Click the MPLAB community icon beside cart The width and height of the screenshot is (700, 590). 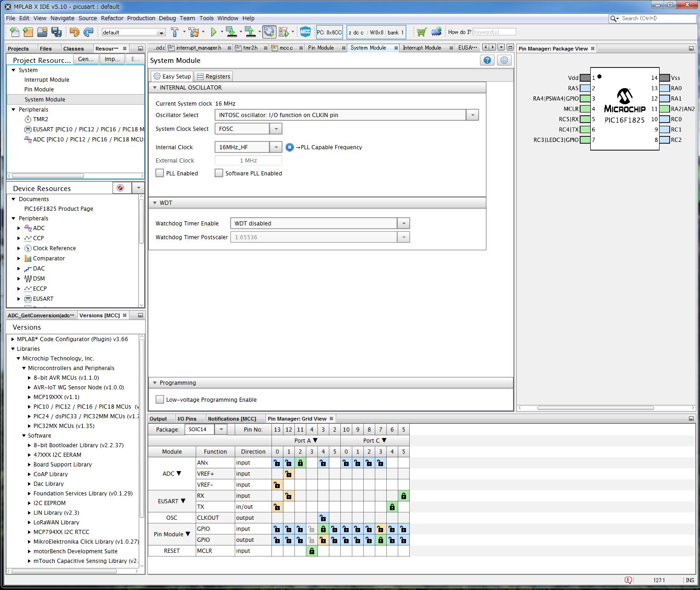tap(436, 32)
